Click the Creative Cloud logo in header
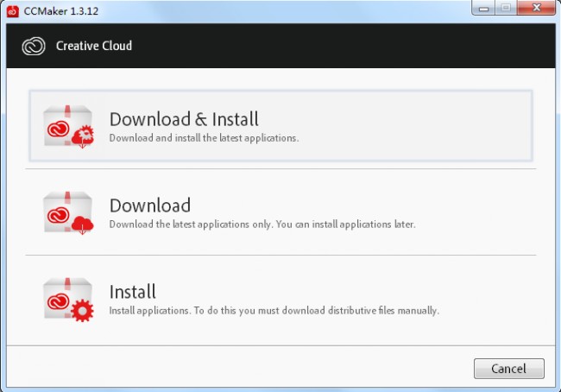The width and height of the screenshot is (561, 392). pos(34,46)
